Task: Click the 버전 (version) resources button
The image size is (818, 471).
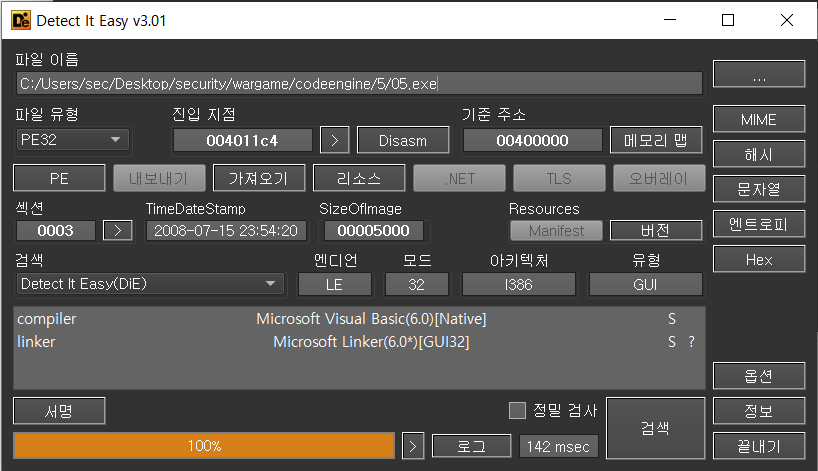Action: click(x=656, y=231)
